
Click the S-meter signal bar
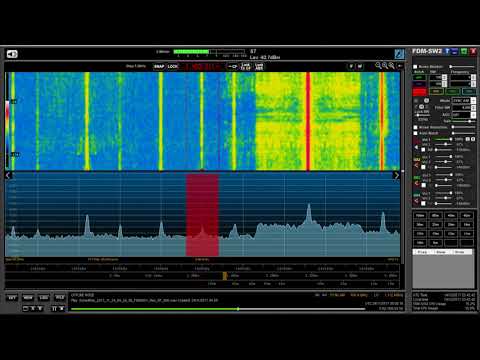209,52
